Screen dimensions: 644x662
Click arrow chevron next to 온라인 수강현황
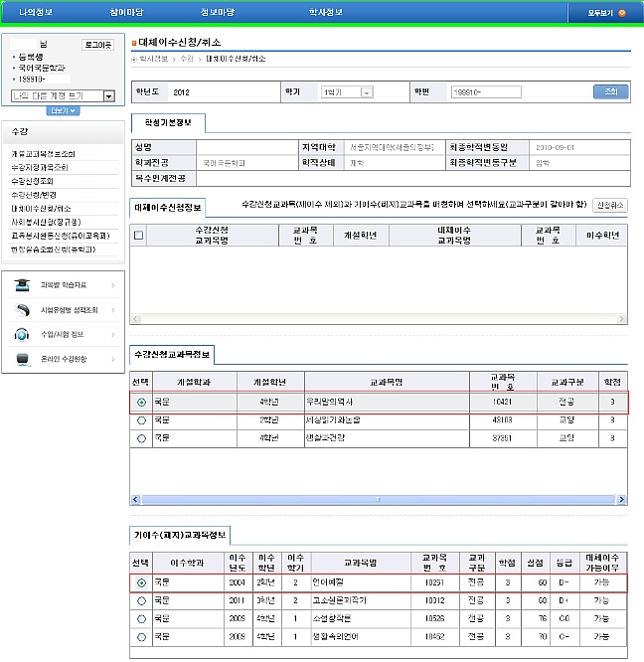113,358
